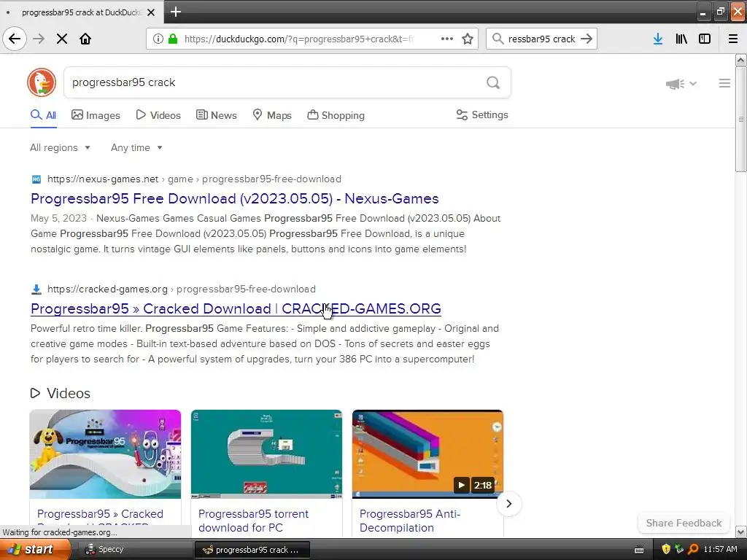Open the Firefox hamburger menu

tap(733, 39)
